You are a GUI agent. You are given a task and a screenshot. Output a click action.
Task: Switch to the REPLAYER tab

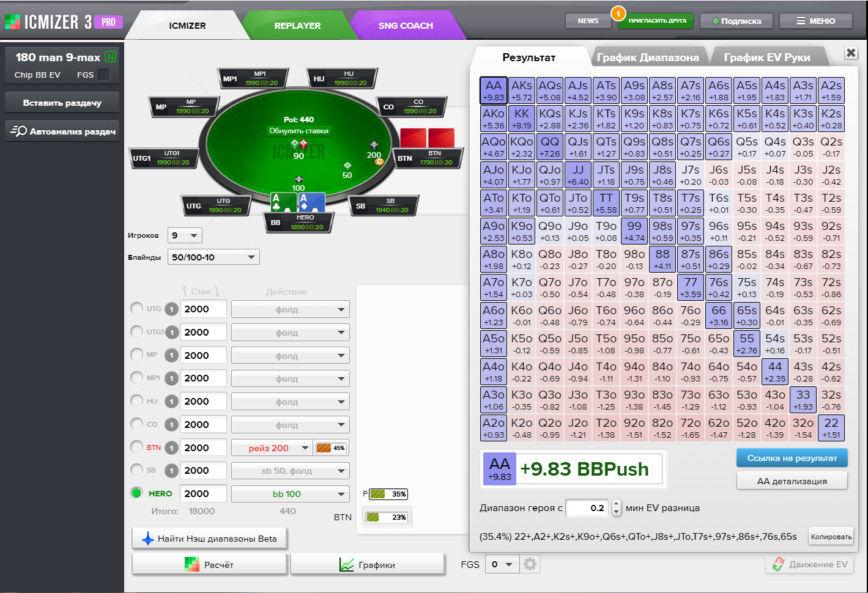(297, 26)
